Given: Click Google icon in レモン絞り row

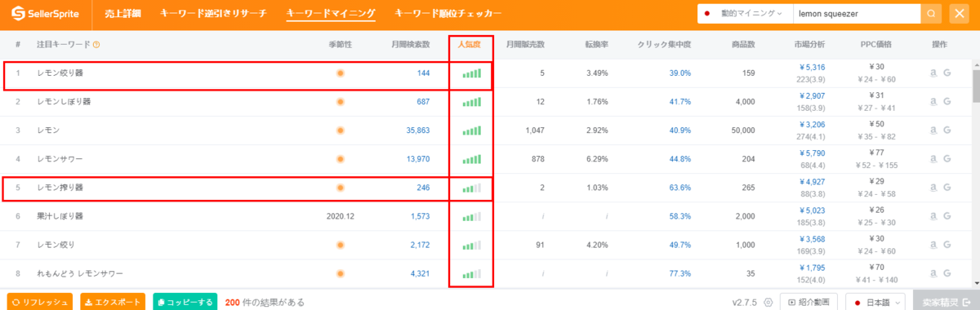Looking at the screenshot, I should point(947,245).
